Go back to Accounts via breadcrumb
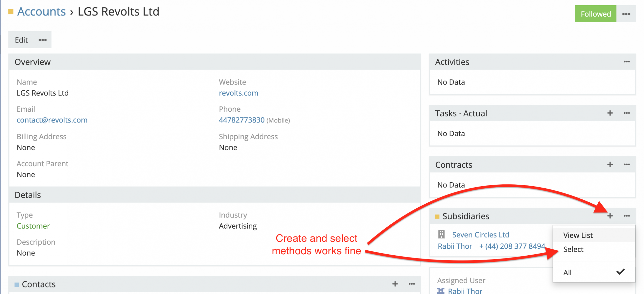Image resolution: width=644 pixels, height=294 pixels. point(41,12)
